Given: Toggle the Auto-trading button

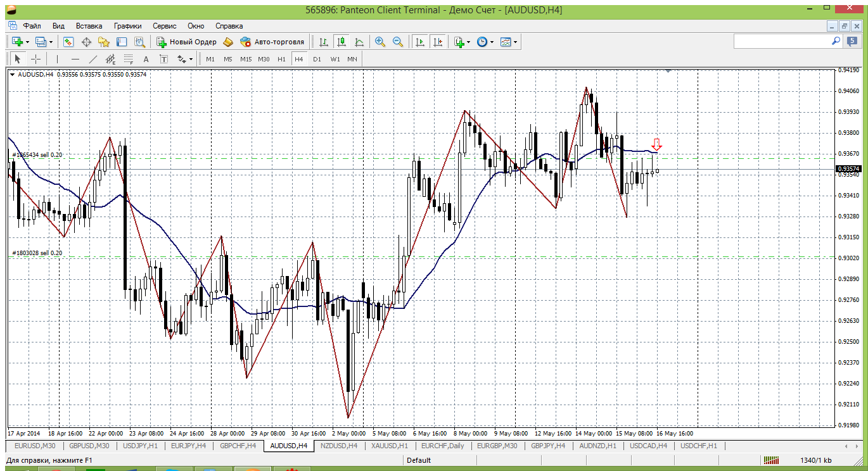Looking at the screenshot, I should 272,42.
